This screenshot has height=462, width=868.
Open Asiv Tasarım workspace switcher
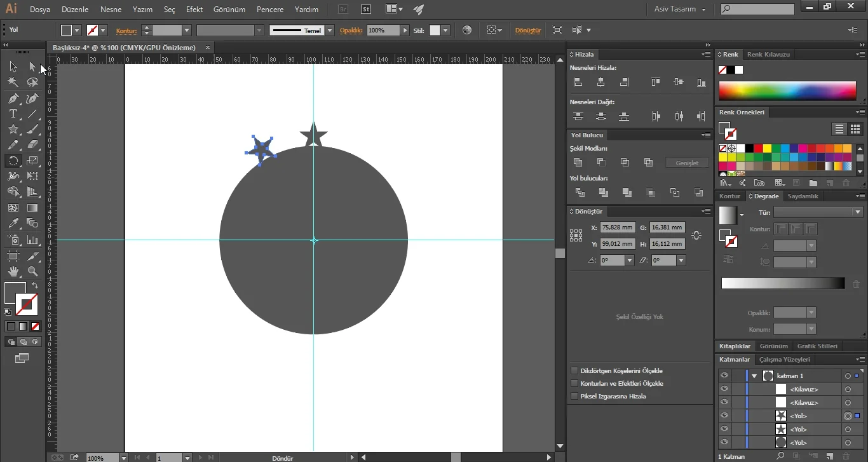click(680, 9)
